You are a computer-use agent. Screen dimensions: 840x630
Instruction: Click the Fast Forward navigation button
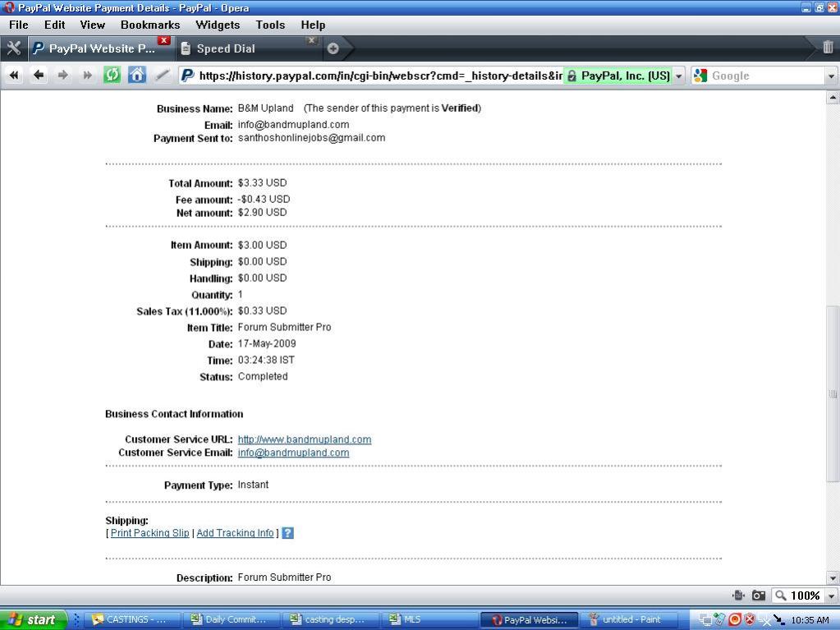coord(87,76)
